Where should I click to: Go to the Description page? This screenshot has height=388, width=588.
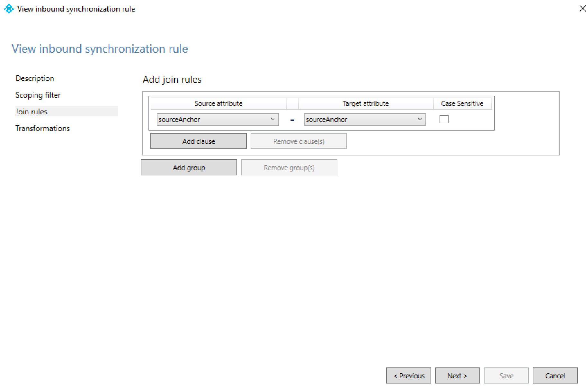35,78
